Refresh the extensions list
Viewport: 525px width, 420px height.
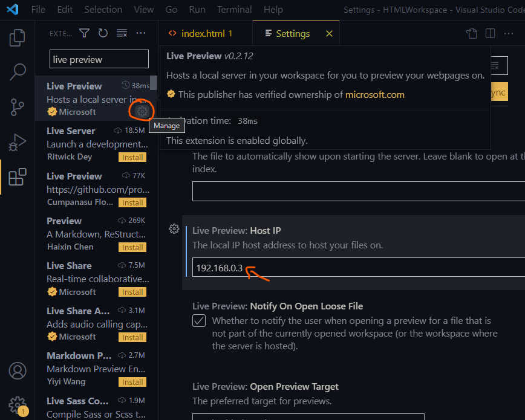(x=103, y=33)
